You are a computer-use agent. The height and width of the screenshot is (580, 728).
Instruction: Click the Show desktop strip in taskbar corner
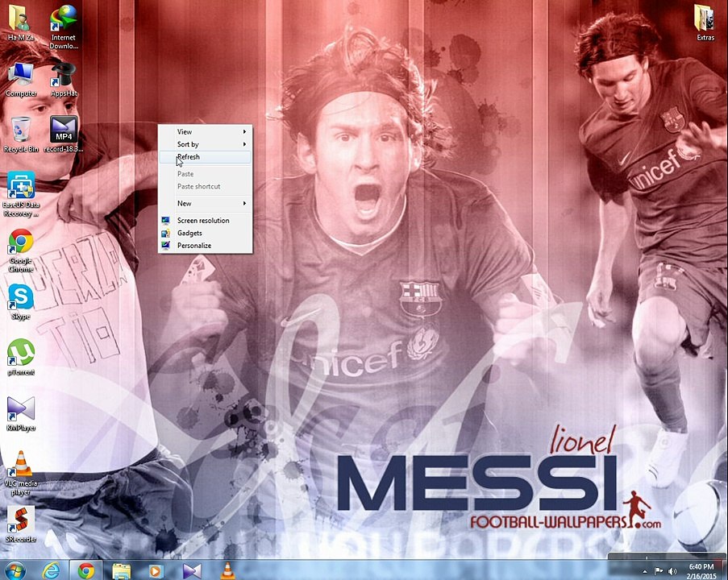725,570
